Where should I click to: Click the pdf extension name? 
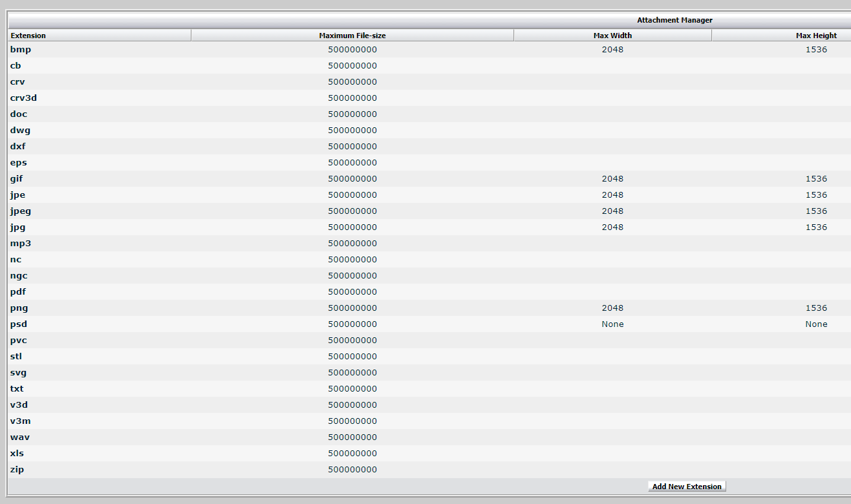pyautogui.click(x=18, y=292)
